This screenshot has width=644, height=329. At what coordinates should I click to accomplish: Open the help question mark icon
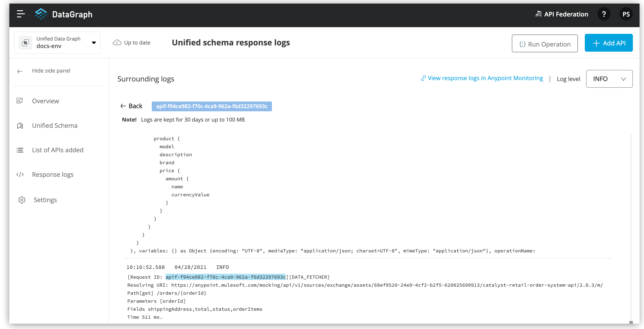(604, 14)
